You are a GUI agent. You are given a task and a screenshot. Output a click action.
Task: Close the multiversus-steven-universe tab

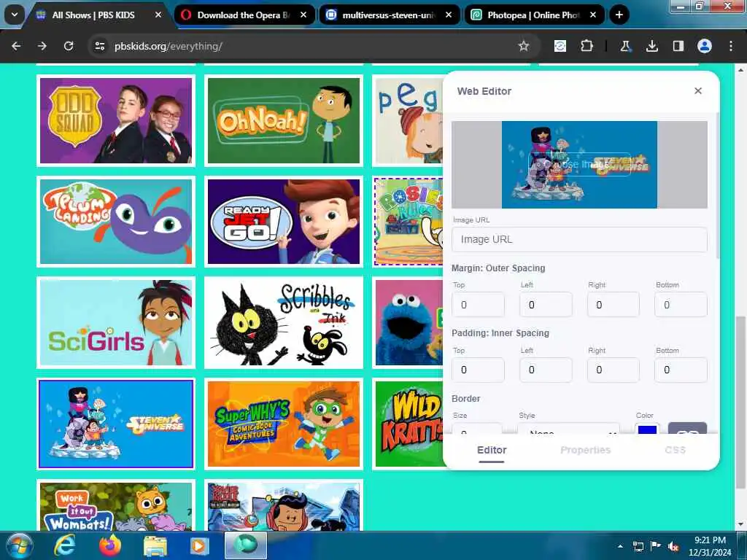(449, 15)
